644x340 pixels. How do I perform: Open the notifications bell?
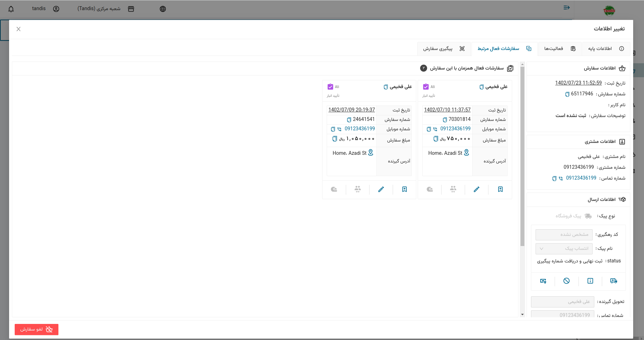[x=11, y=9]
